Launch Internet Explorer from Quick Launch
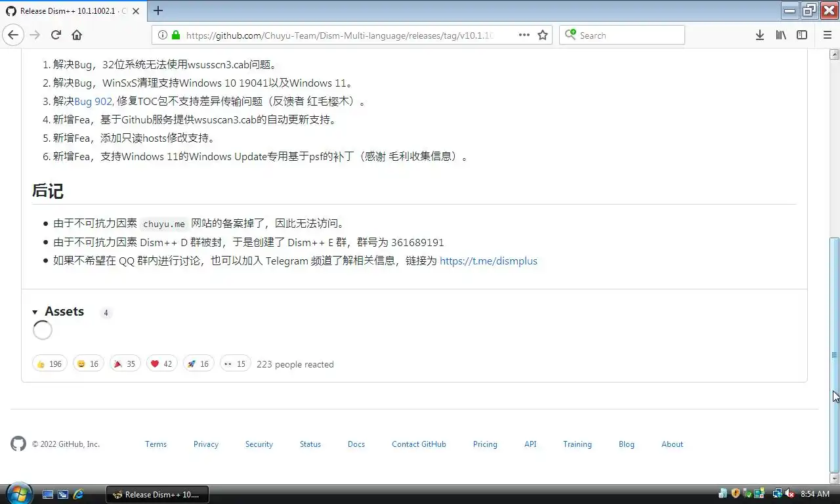This screenshot has height=504, width=840. click(78, 494)
